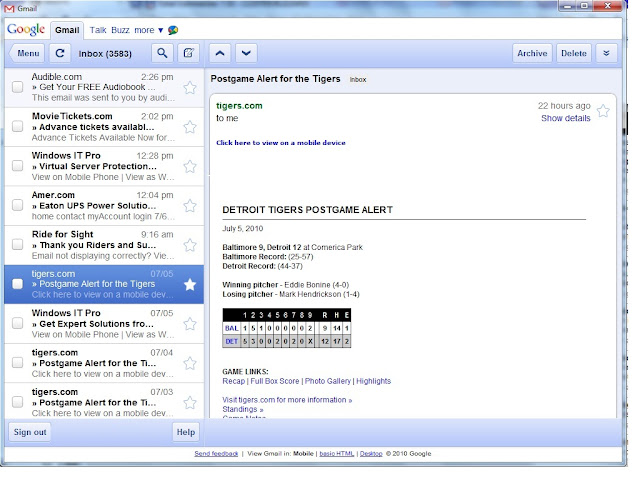Image resolution: width=640 pixels, height=480 pixels.
Task: Click the refresh inbox icon
Action: click(x=60, y=53)
